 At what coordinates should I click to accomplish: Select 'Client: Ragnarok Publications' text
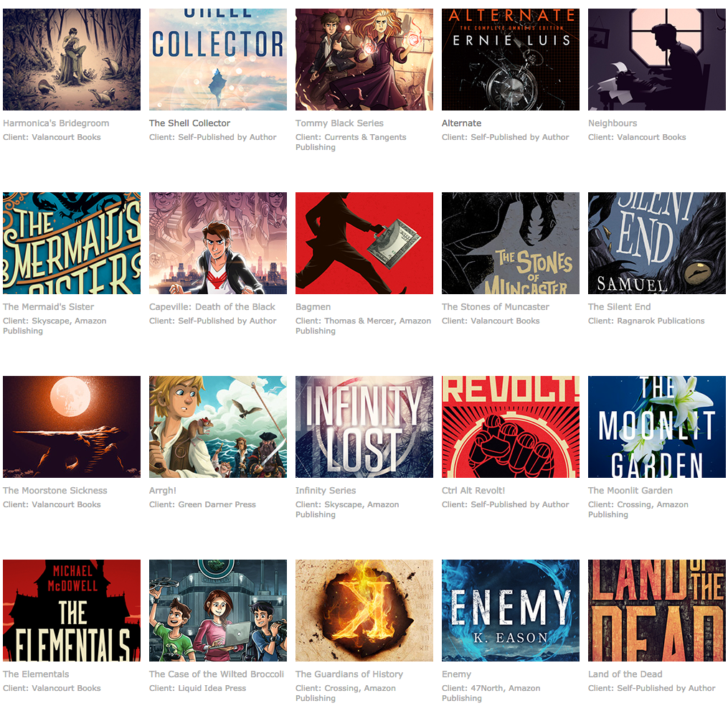coord(646,321)
